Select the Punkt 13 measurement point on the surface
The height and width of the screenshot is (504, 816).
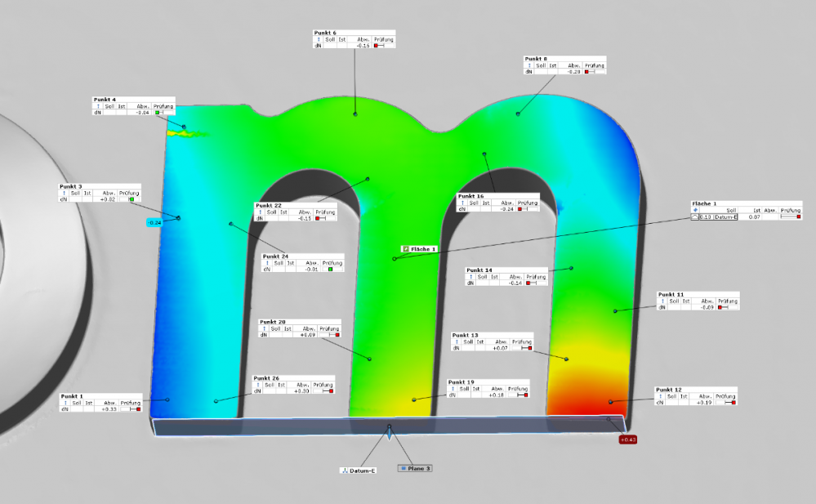564,358
